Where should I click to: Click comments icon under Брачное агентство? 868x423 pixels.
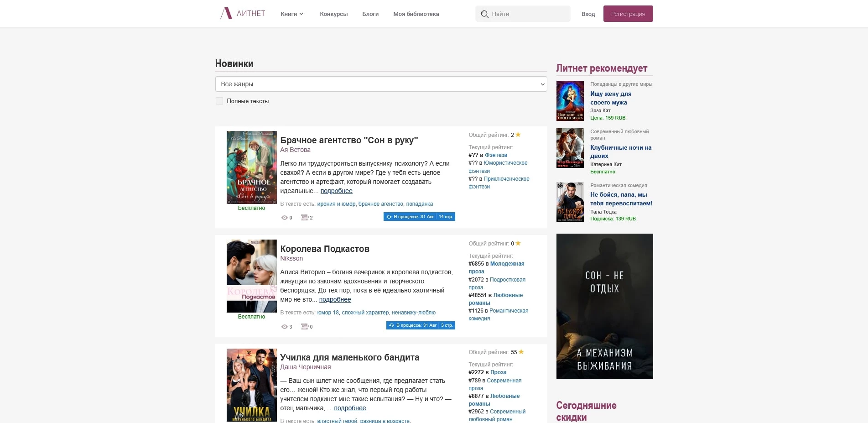point(305,218)
